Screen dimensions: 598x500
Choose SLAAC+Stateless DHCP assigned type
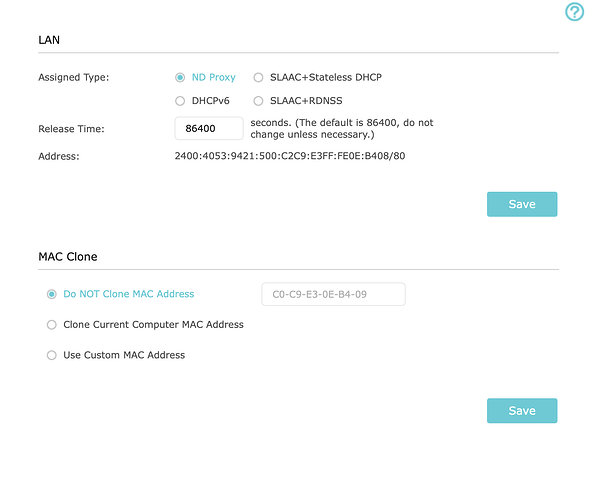[258, 77]
